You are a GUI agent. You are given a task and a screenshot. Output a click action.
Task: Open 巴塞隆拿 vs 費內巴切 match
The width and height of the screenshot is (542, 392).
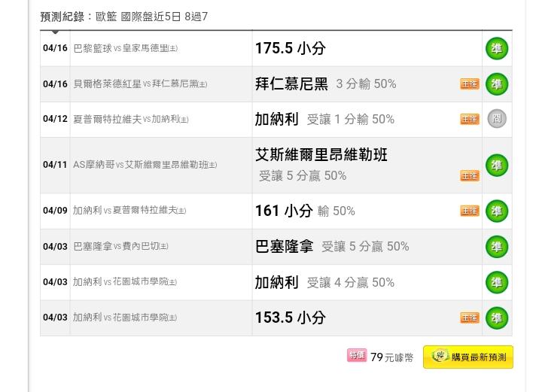tap(120, 246)
